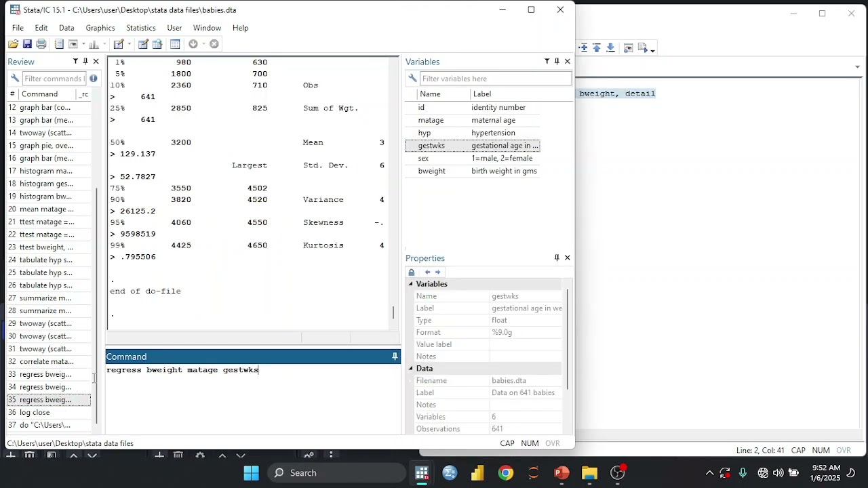Open the Data Editor (Edit) icon
Screen dimensions: 868x488
143,44
